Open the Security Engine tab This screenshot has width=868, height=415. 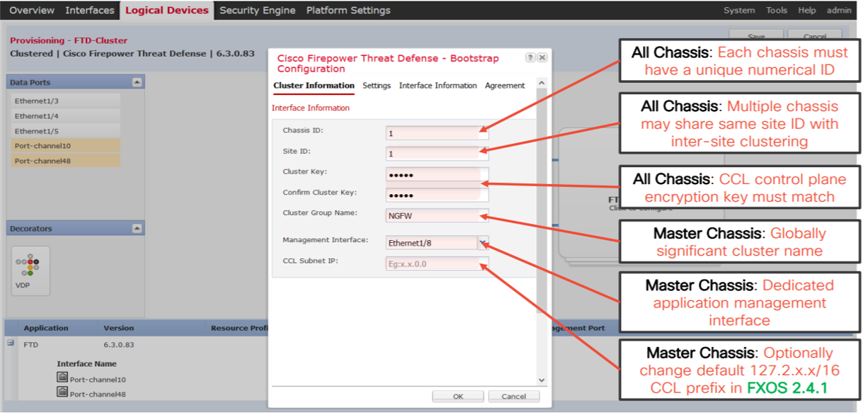[258, 11]
